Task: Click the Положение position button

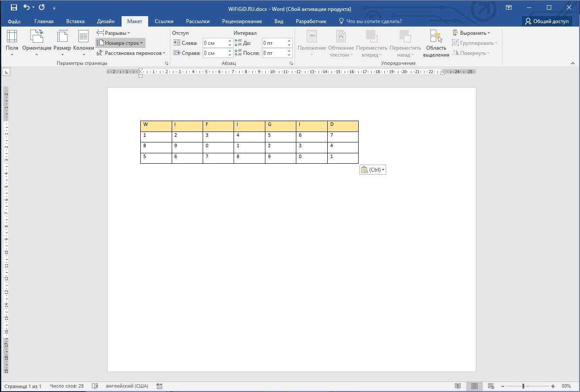Action: point(312,43)
